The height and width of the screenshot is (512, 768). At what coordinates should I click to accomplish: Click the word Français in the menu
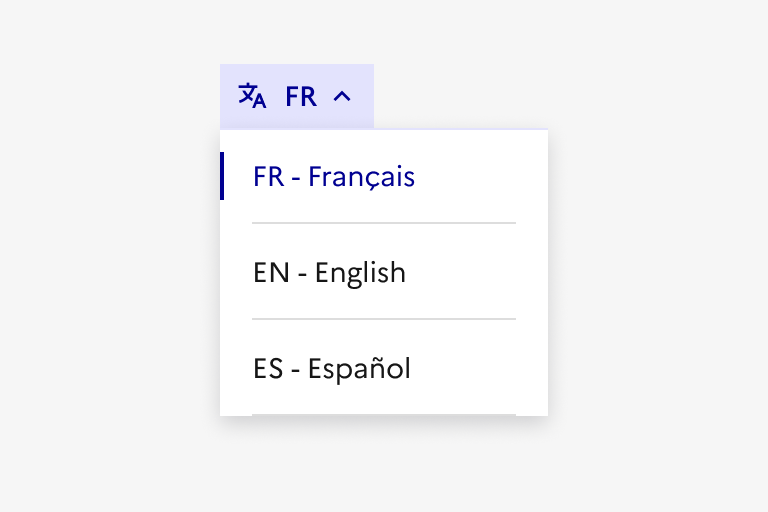361,177
